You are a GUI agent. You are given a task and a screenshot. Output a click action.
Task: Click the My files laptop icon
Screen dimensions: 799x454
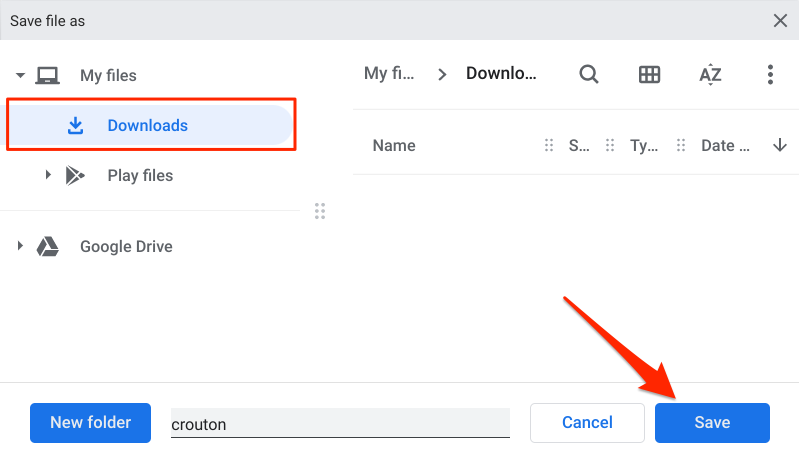(x=47, y=75)
